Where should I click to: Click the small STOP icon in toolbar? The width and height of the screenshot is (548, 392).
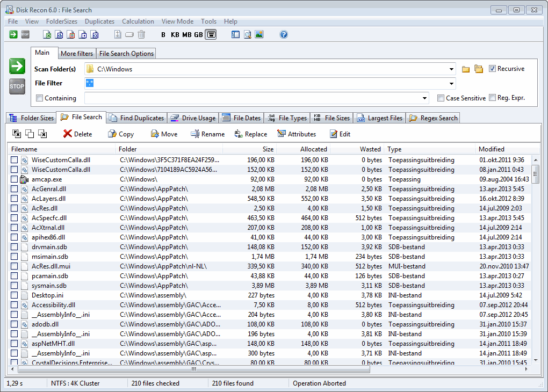tap(25, 34)
